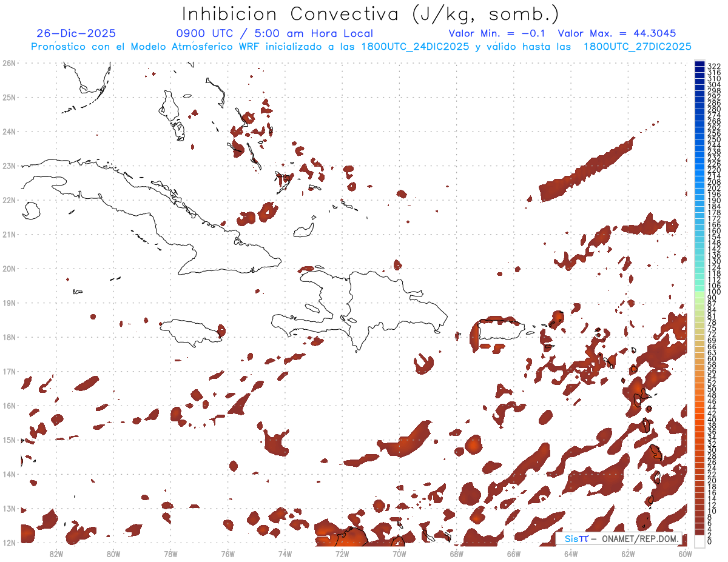Image resolution: width=728 pixels, height=562 pixels.
Task: Click the '64W' longitude label
Action: 571,553
